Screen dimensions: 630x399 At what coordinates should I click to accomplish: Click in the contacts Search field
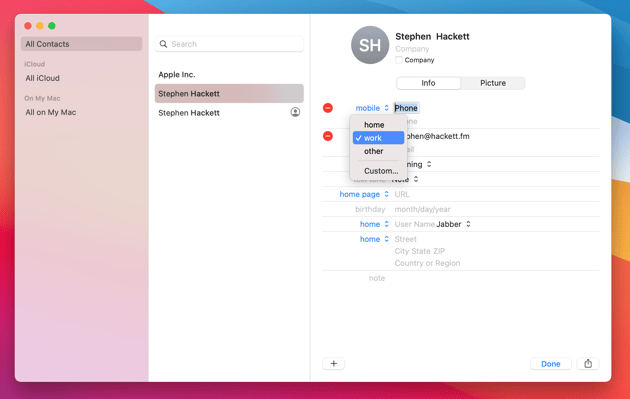[x=229, y=44]
